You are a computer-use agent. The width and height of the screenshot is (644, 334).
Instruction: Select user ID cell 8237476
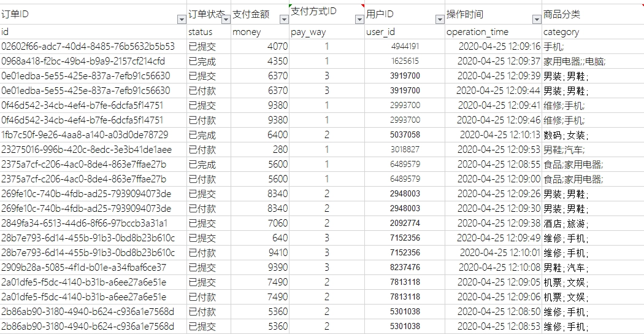405,267
